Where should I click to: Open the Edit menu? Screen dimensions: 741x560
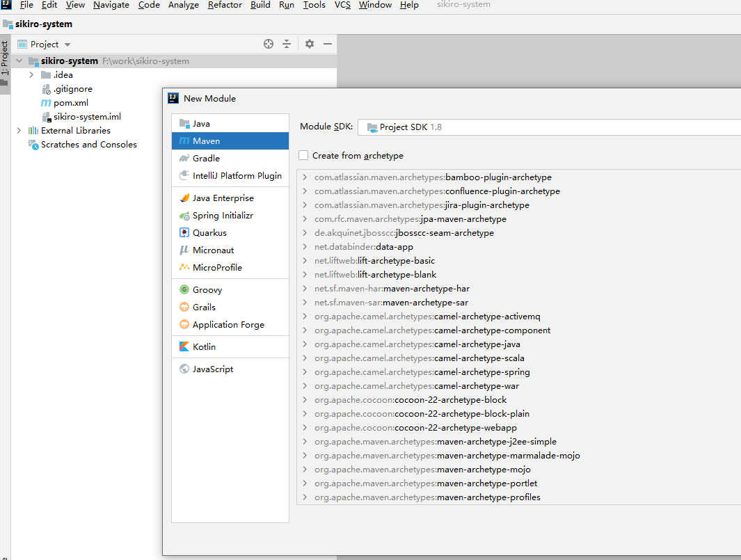(49, 5)
